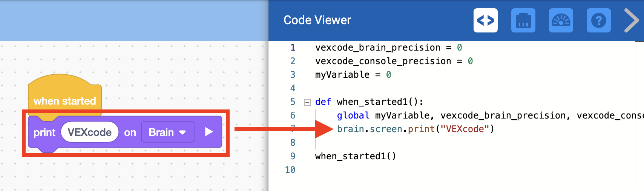Collapse the when_started1 function fold toggle
This screenshot has width=644, height=191.
click(307, 102)
